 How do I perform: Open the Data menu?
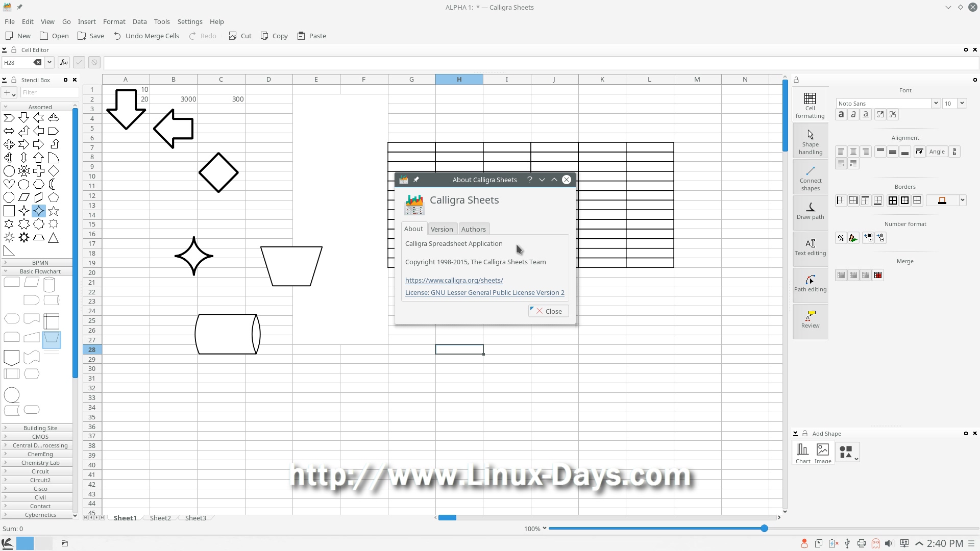click(x=139, y=21)
